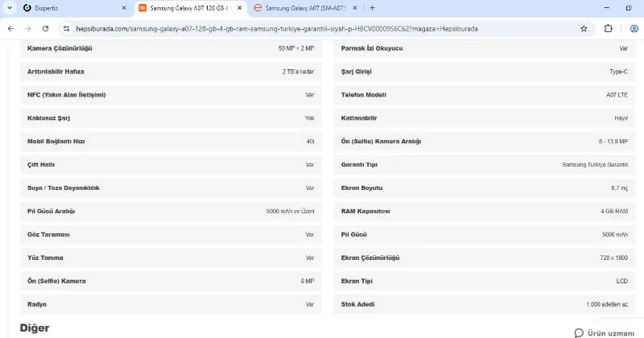Click the Pil Gücü Aralığı label
The height and width of the screenshot is (338, 644).
click(51, 211)
